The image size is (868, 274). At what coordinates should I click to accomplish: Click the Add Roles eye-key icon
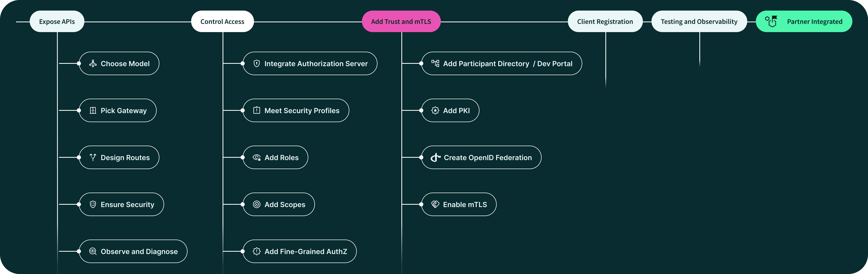257,157
